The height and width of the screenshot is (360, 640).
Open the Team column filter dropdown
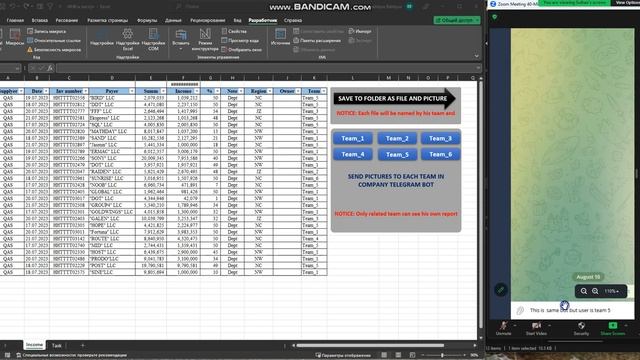pyautogui.click(x=324, y=91)
